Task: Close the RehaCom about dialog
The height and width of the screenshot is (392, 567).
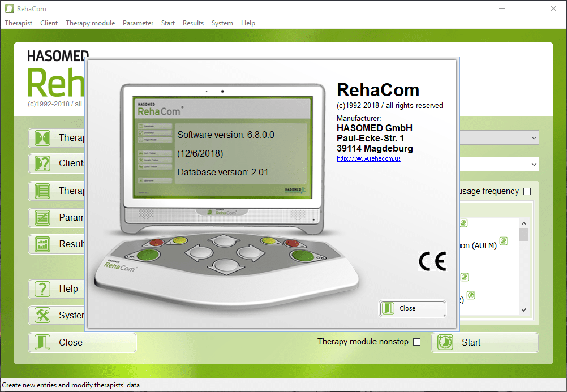Action: tap(412, 308)
